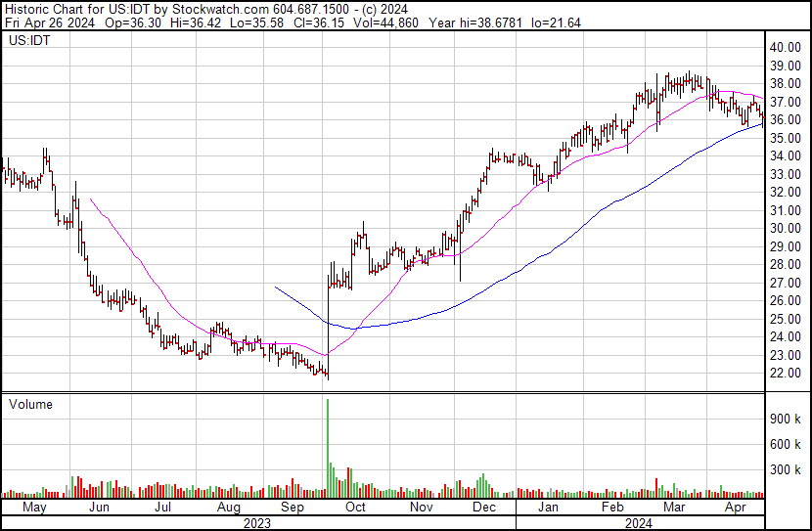Click the Feb month label

[x=612, y=508]
